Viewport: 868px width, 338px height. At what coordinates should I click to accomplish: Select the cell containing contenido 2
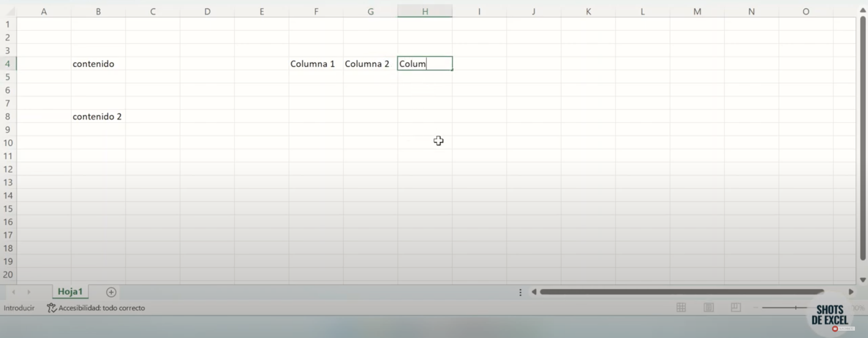[x=98, y=116]
